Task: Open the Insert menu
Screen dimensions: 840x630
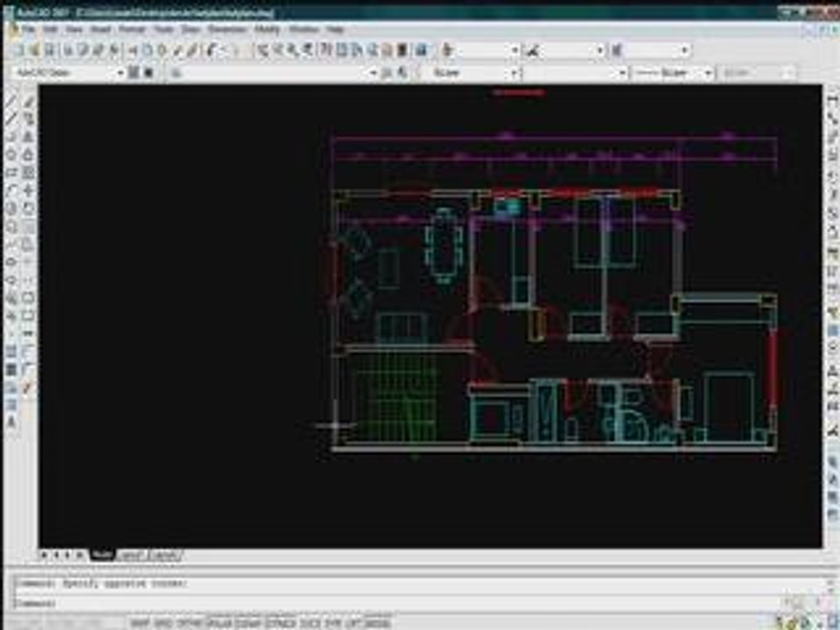Action: [101, 29]
